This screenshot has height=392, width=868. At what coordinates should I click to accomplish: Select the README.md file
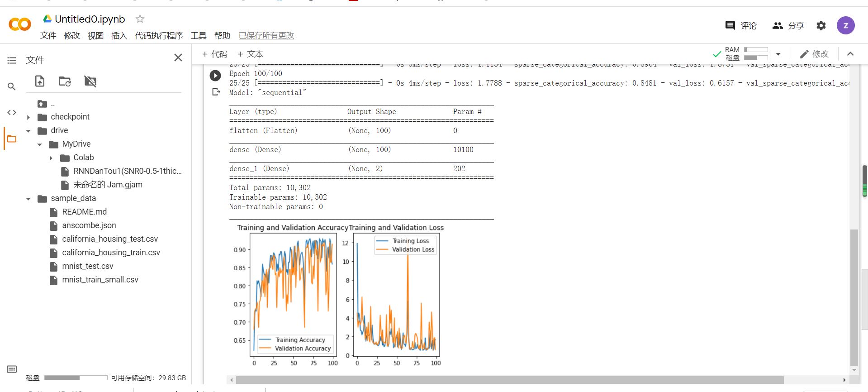point(84,212)
